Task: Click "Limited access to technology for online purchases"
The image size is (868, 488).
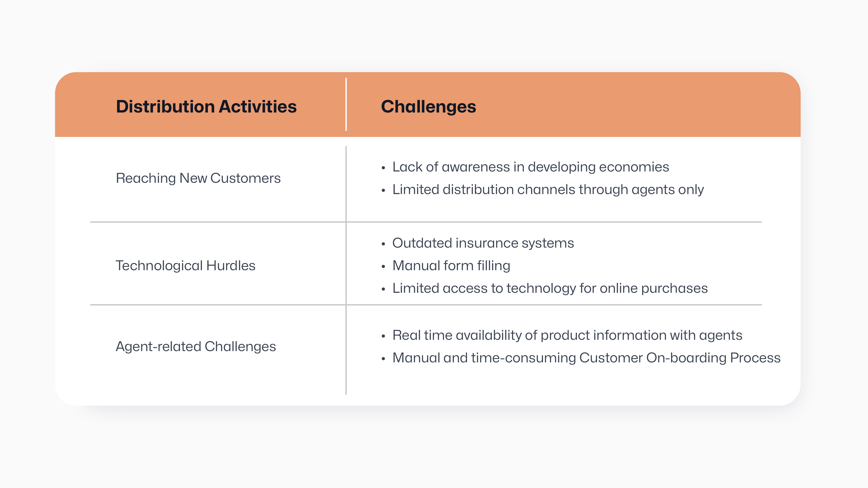Action: [550, 288]
